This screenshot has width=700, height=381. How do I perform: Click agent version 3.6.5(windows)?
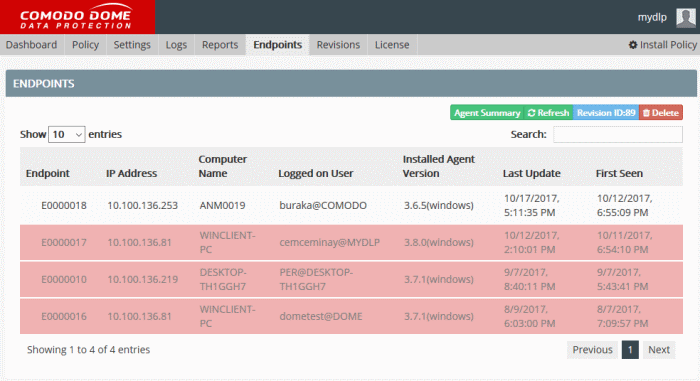coord(439,205)
